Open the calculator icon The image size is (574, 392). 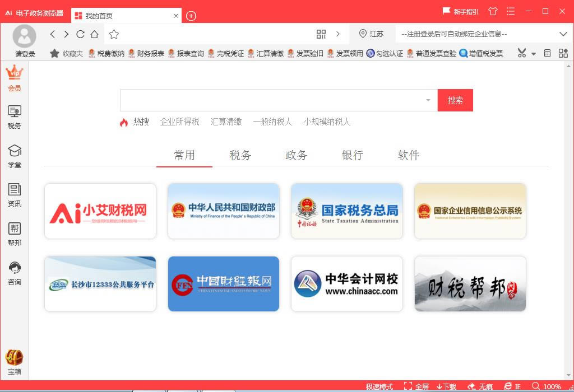(547, 53)
